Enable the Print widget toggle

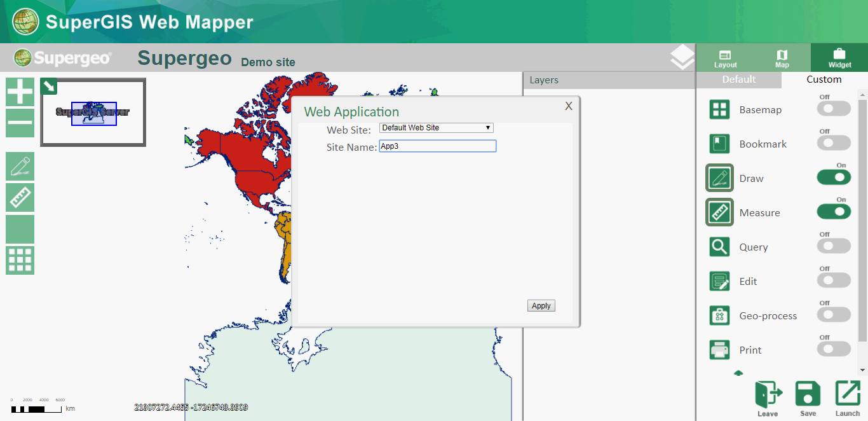coord(834,349)
